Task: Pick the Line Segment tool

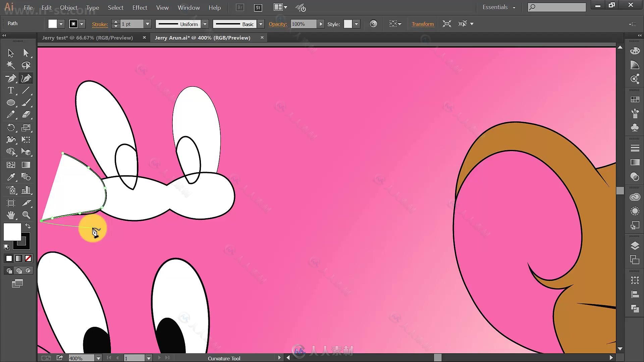Action: coord(26,90)
